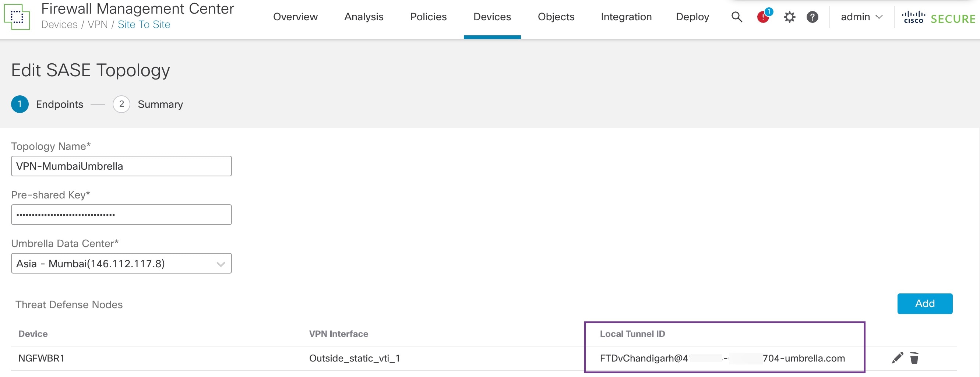The width and height of the screenshot is (980, 377).
Task: Switch to the Policies tab
Action: pos(428,17)
